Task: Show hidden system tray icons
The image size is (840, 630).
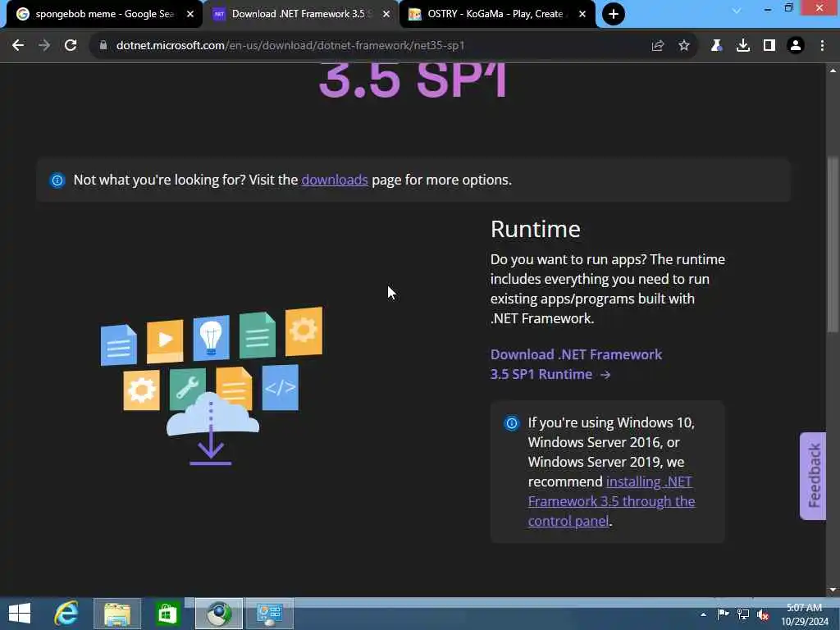Action: click(x=703, y=614)
